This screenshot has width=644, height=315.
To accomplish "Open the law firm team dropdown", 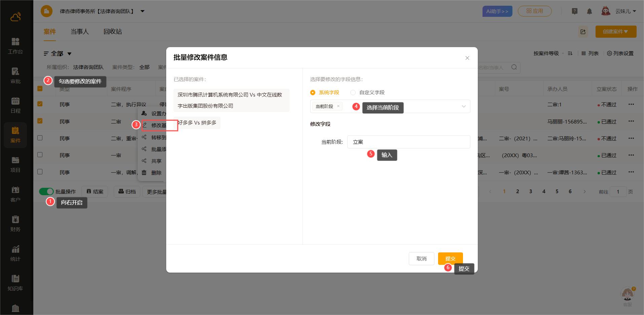I will click(x=142, y=11).
